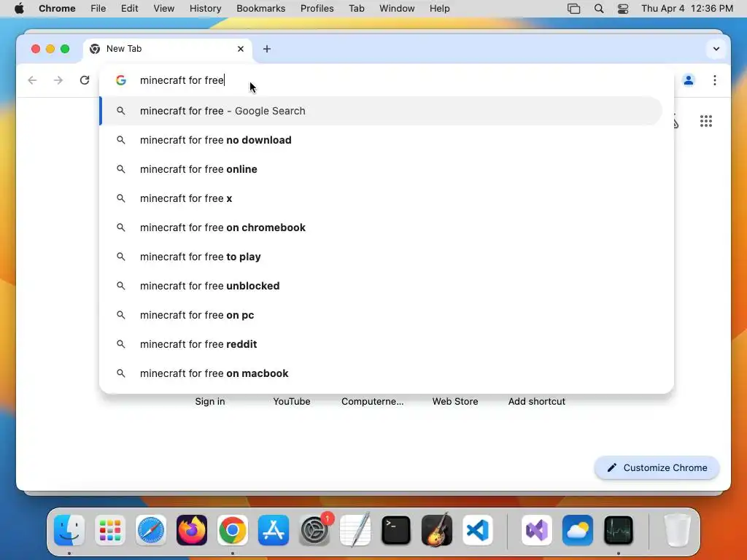Open the YouTube shortcut
This screenshot has height=560, width=747.
click(292, 402)
